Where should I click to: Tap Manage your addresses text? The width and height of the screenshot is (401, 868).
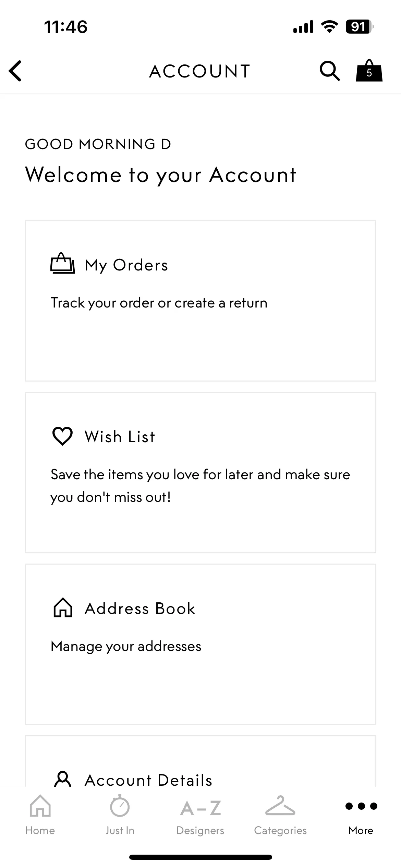click(126, 647)
